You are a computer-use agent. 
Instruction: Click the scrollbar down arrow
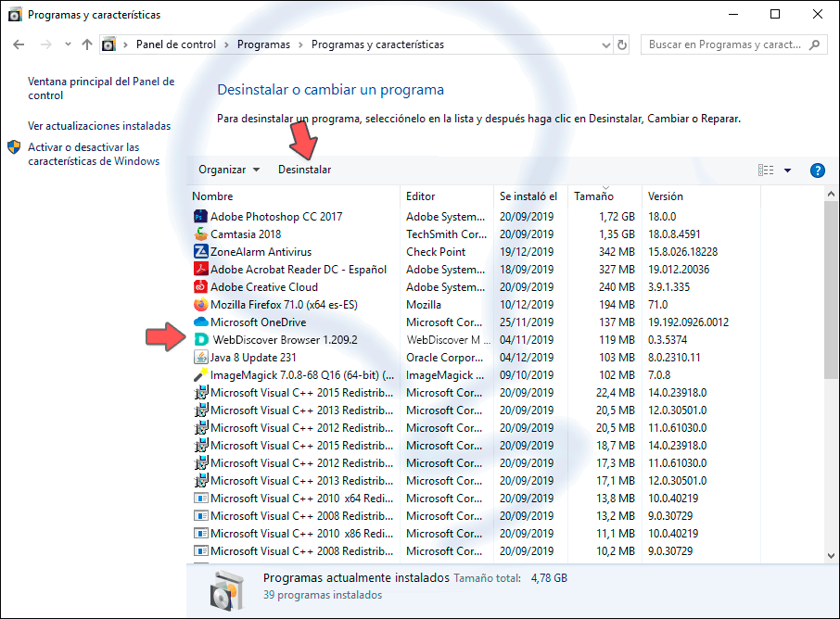(x=831, y=556)
